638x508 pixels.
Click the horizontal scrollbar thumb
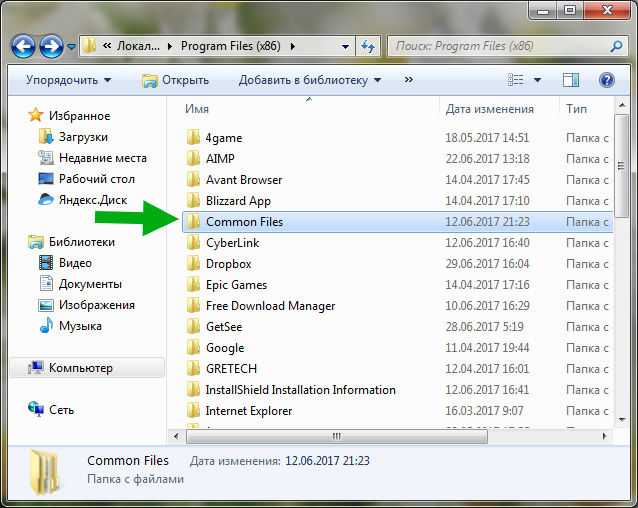pyautogui.click(x=336, y=436)
